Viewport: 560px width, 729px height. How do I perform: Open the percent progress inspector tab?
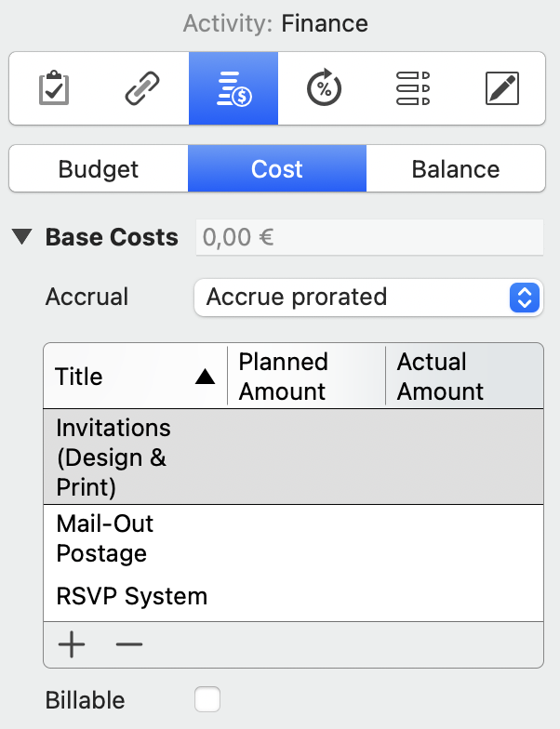[323, 89]
